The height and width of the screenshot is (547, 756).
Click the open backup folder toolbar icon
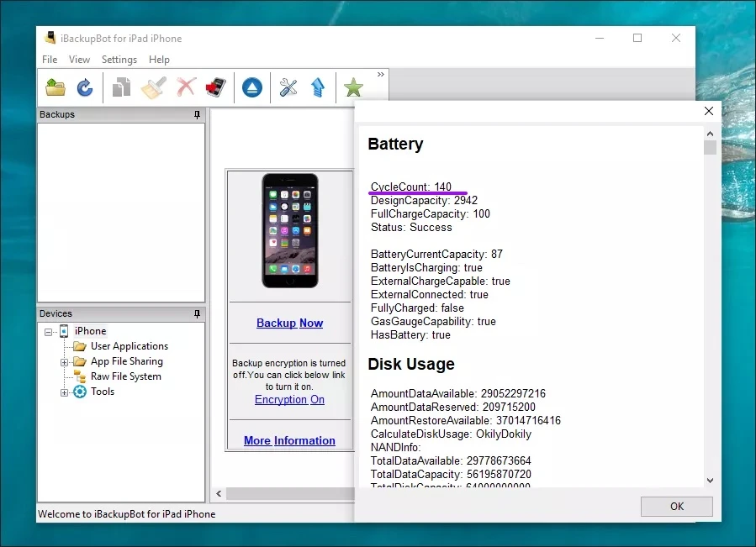pos(56,87)
